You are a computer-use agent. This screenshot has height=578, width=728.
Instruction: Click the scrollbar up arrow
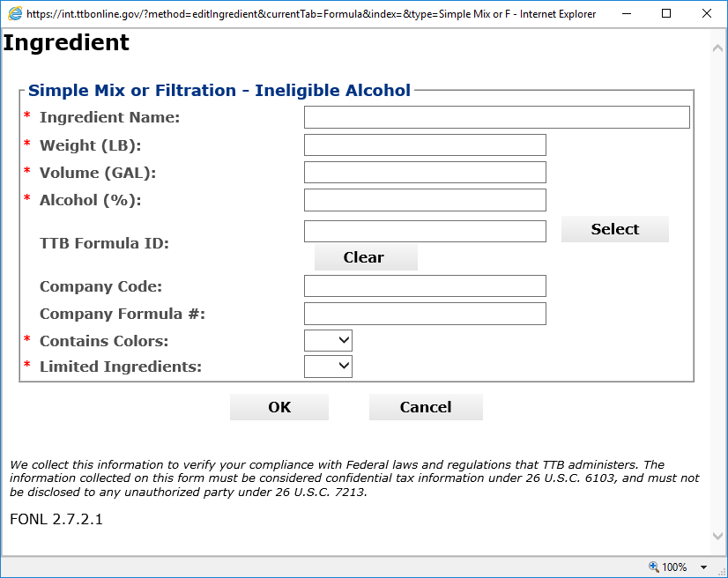(x=717, y=48)
